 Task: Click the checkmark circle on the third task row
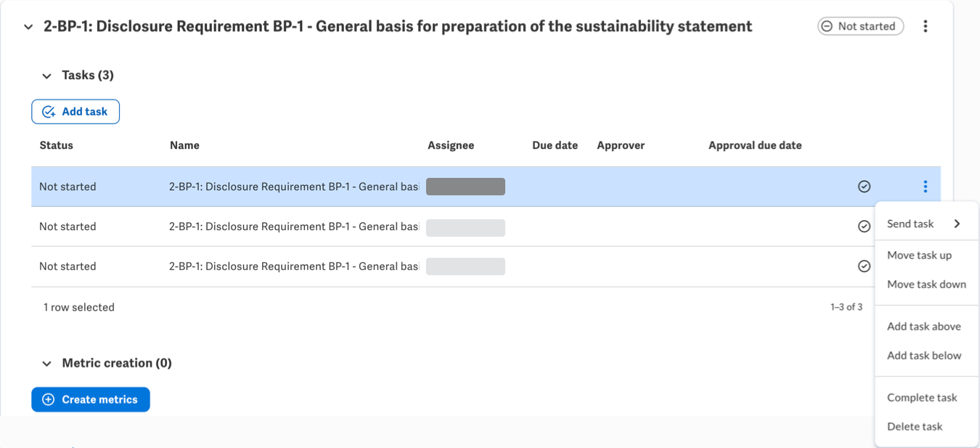click(864, 266)
